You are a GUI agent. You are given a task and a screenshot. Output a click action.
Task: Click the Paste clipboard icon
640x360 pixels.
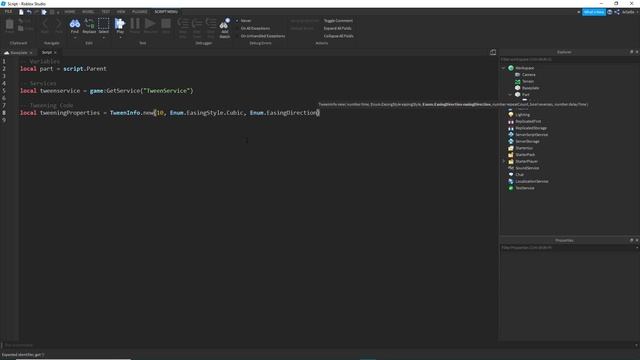coord(9,24)
